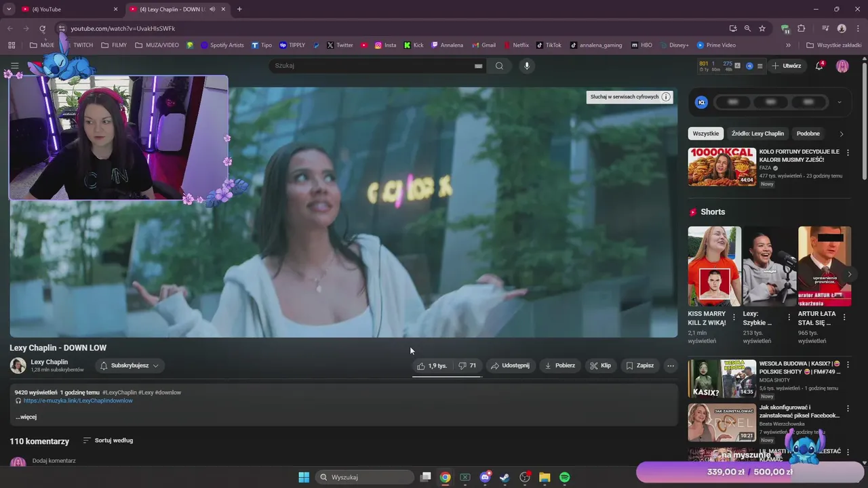Show the next Shorts with the arrow
Image resolution: width=868 pixels, height=488 pixels.
[850, 274]
